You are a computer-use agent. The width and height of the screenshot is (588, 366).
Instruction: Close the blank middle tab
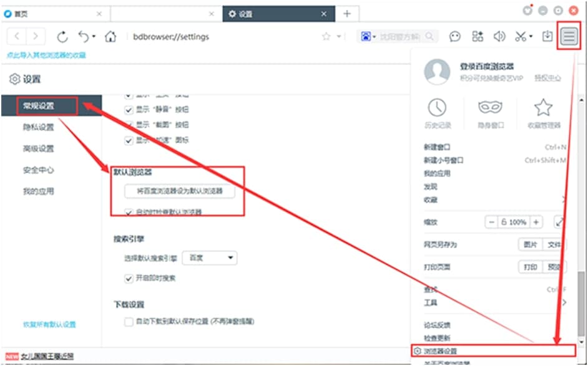[212, 14]
